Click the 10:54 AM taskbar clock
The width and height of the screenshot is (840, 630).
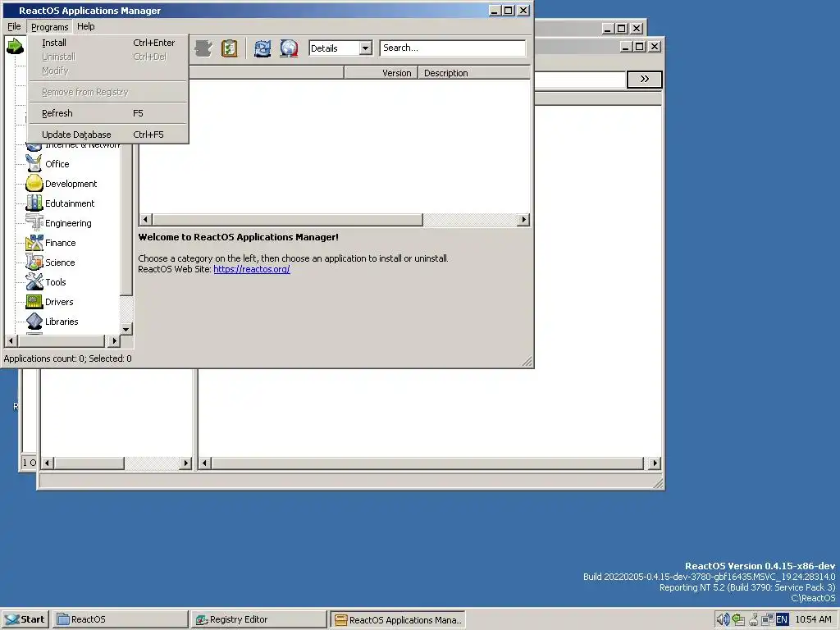point(813,619)
